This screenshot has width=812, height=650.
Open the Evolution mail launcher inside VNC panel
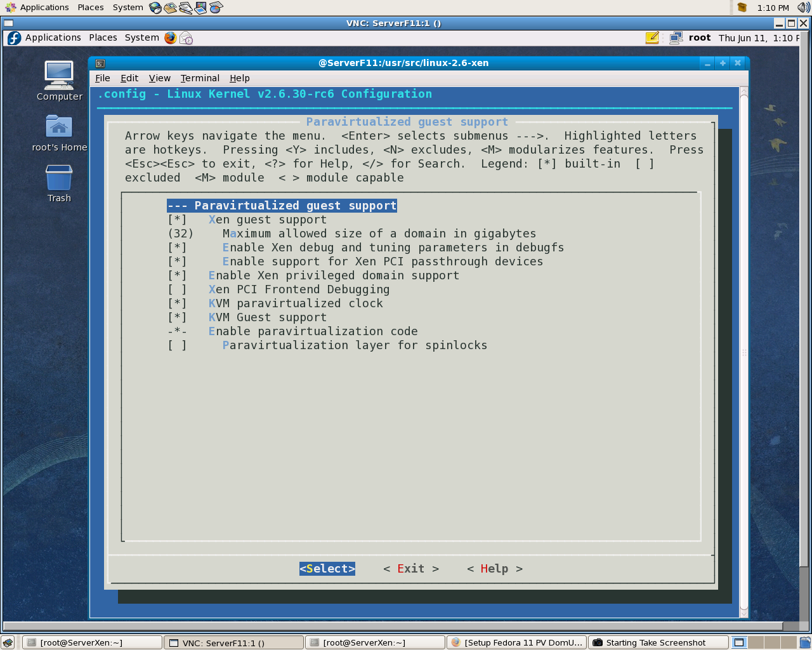(x=187, y=38)
